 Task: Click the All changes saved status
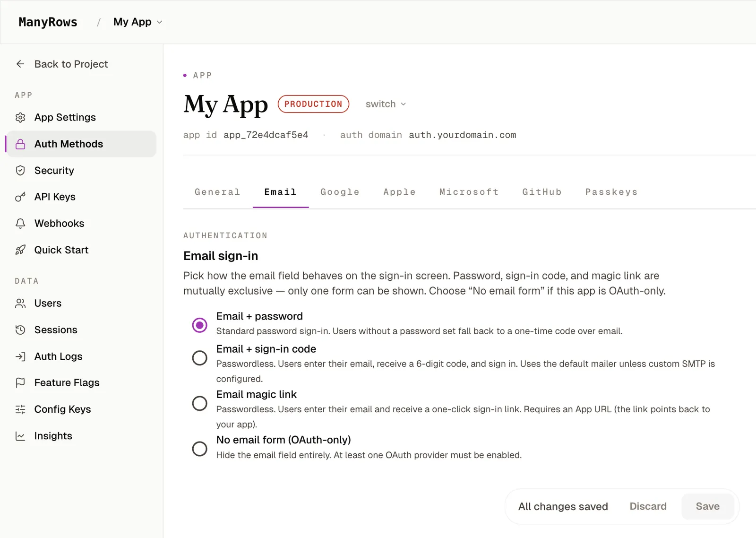563,506
